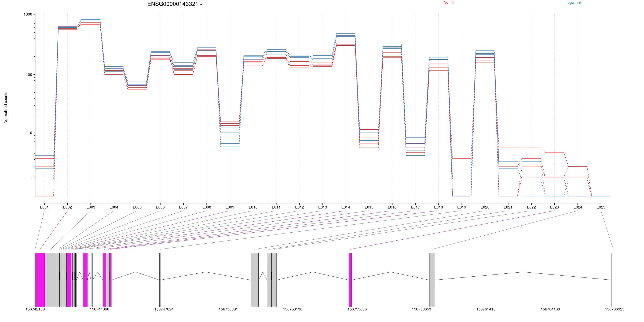
Task: Select exon label E014
Action: pos(346,207)
